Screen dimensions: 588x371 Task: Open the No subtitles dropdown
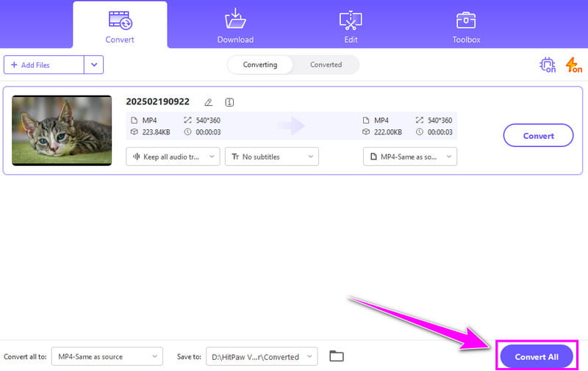(x=271, y=156)
